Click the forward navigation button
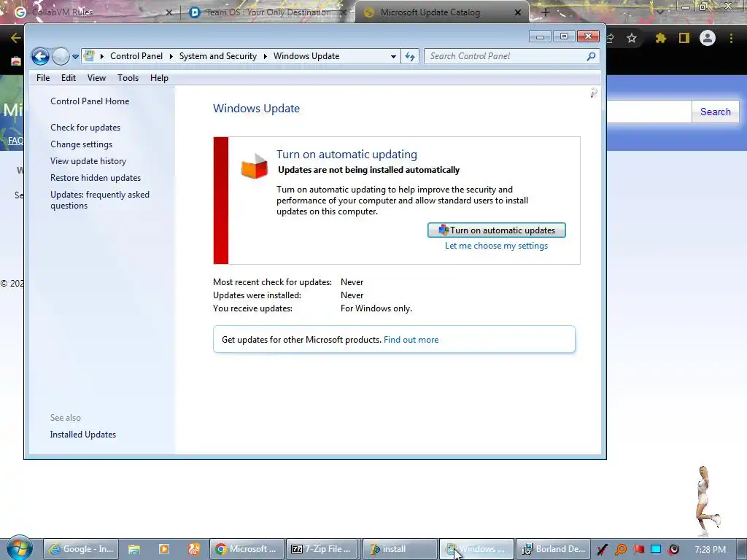Image resolution: width=747 pixels, height=560 pixels. 61,57
